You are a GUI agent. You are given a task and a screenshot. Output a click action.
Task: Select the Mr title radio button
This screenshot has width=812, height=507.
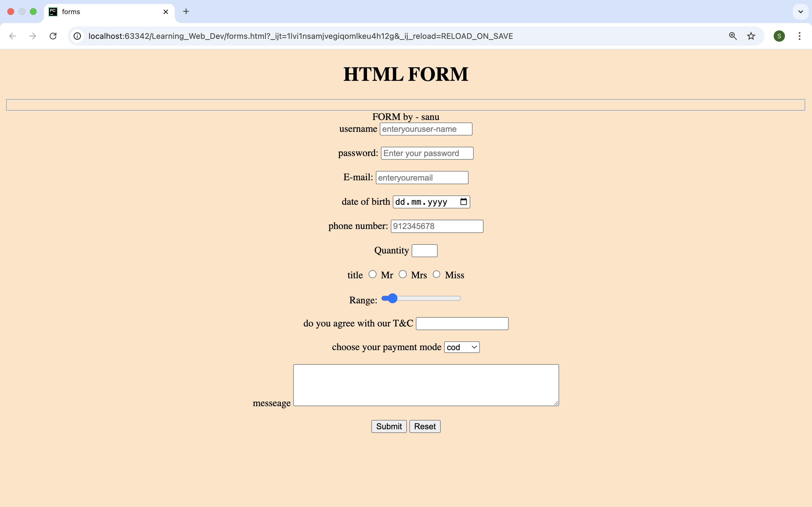click(372, 274)
